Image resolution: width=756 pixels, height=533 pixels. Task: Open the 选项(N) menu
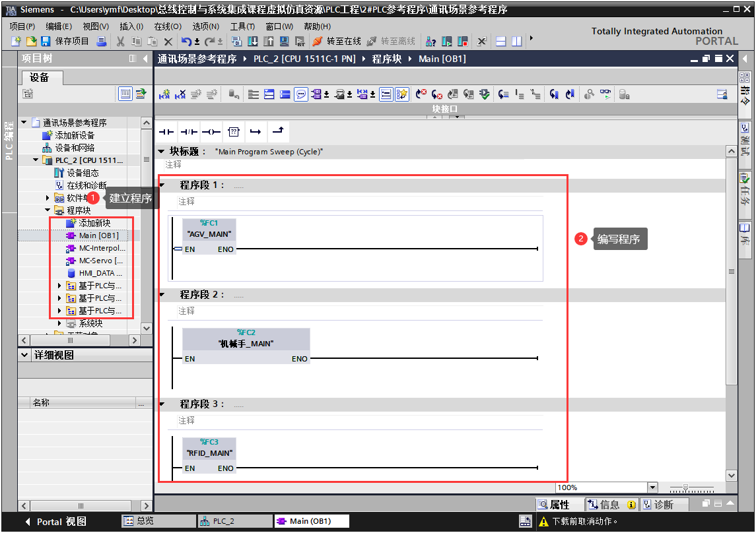206,26
